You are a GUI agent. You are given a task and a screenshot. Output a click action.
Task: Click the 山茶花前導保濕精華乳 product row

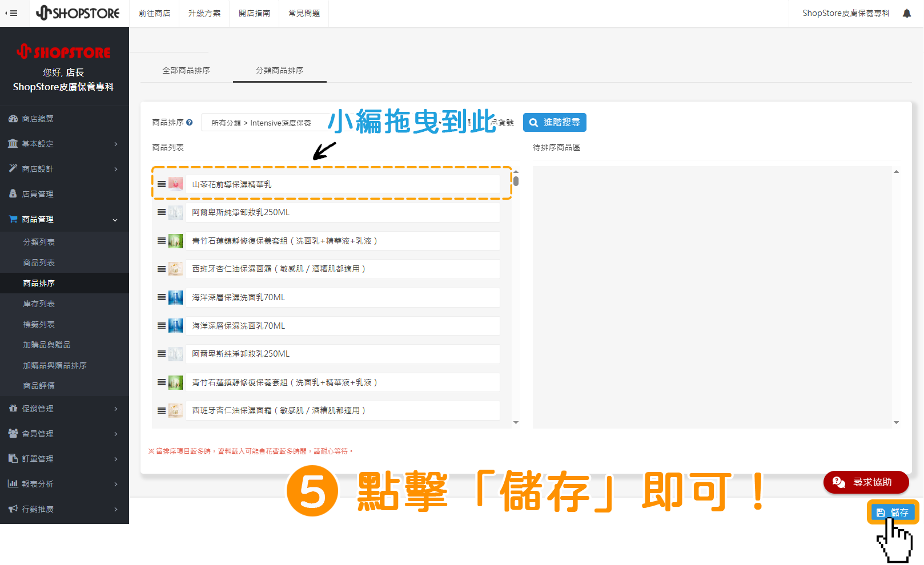pos(343,184)
